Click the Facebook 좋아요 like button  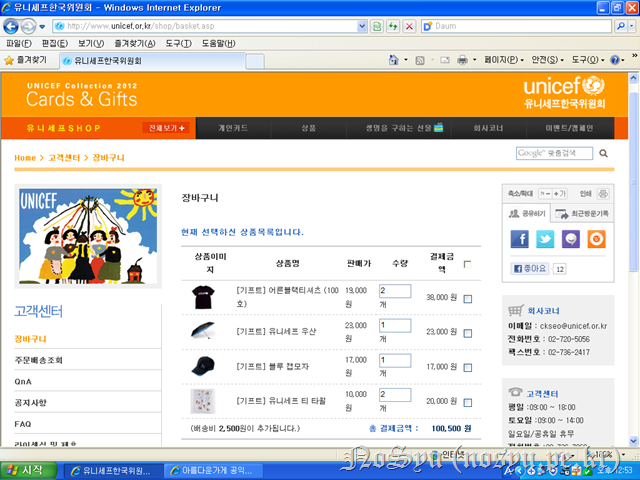[x=530, y=268]
